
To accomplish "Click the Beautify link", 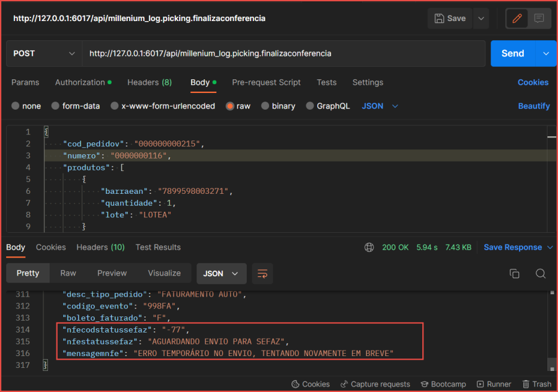I will pyautogui.click(x=534, y=106).
